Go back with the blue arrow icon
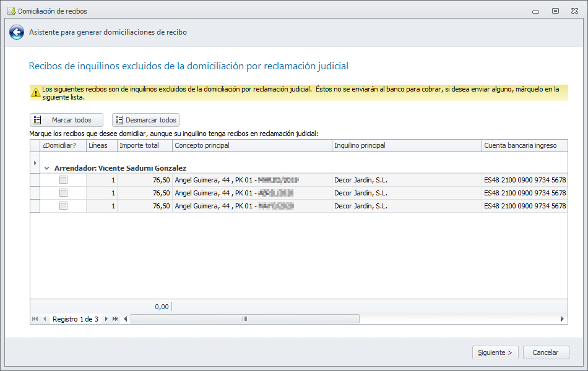This screenshot has width=588, height=371. coord(17,32)
